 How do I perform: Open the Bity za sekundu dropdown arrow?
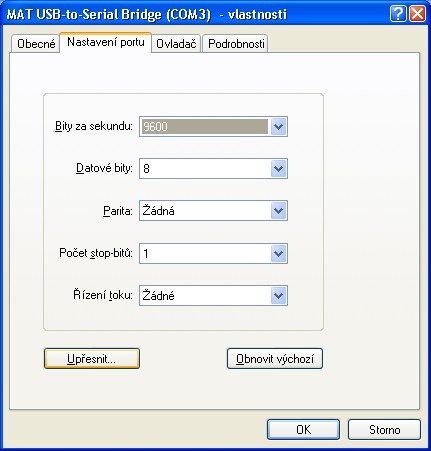(x=279, y=127)
